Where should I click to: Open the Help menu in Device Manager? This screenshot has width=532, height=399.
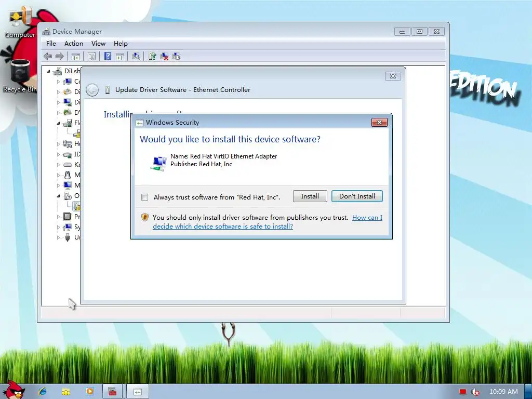[x=121, y=44]
